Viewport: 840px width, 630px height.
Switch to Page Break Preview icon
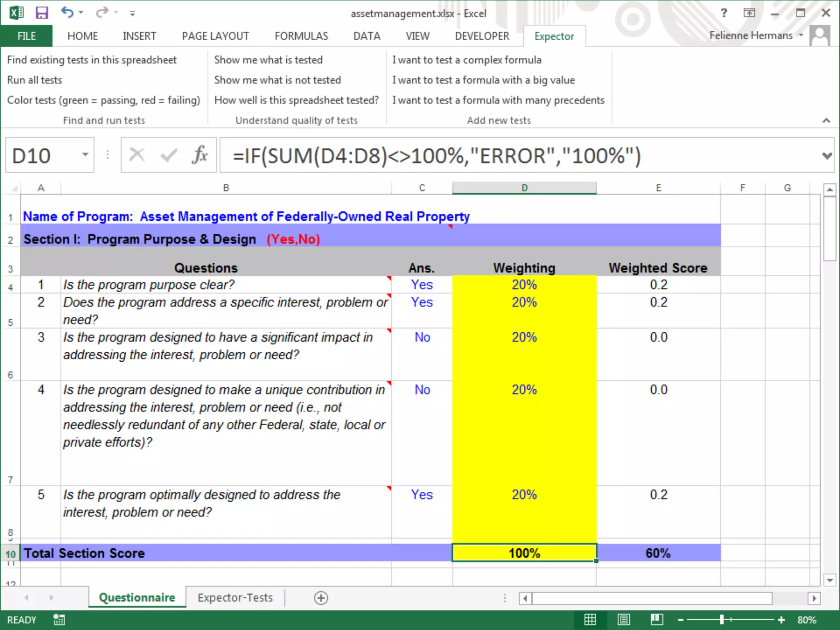[657, 620]
